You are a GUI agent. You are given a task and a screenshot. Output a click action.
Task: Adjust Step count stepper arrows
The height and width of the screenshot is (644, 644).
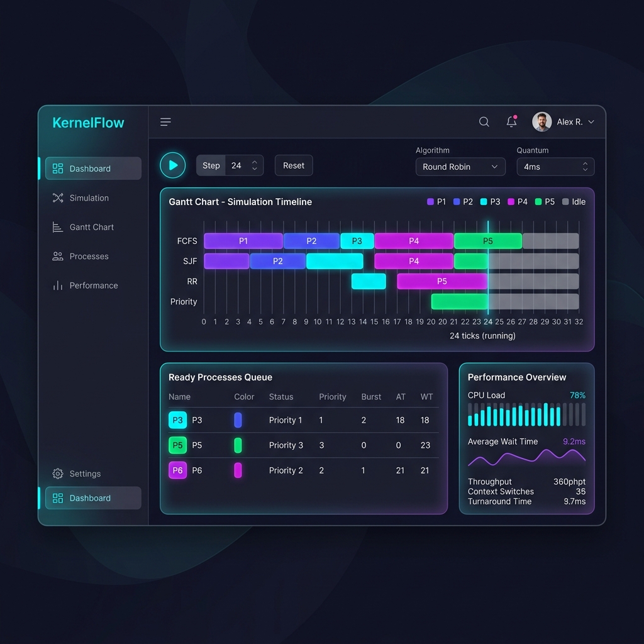[x=255, y=165]
